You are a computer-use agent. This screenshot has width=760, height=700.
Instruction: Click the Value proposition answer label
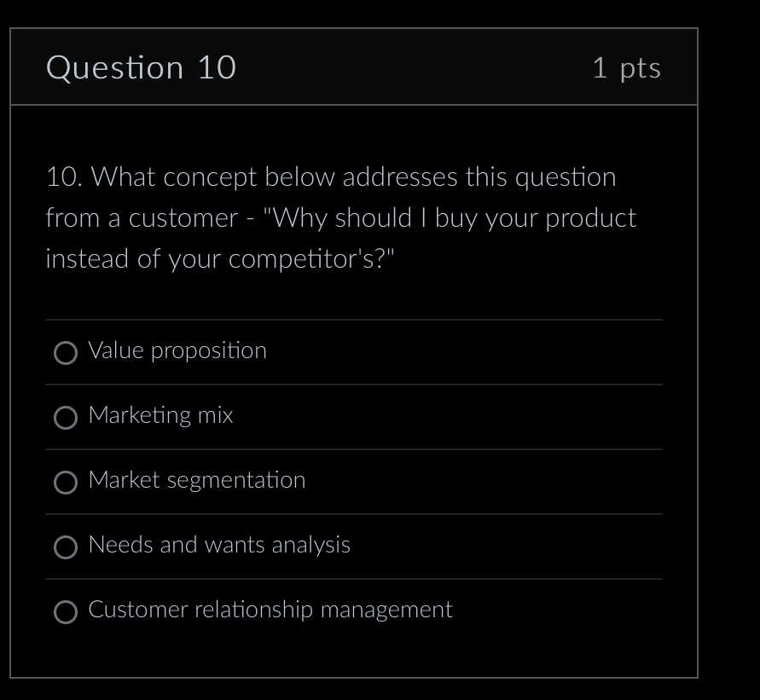pos(177,350)
